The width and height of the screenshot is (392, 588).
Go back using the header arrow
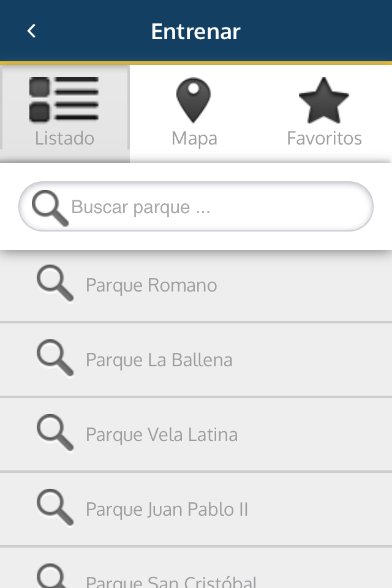click(31, 31)
